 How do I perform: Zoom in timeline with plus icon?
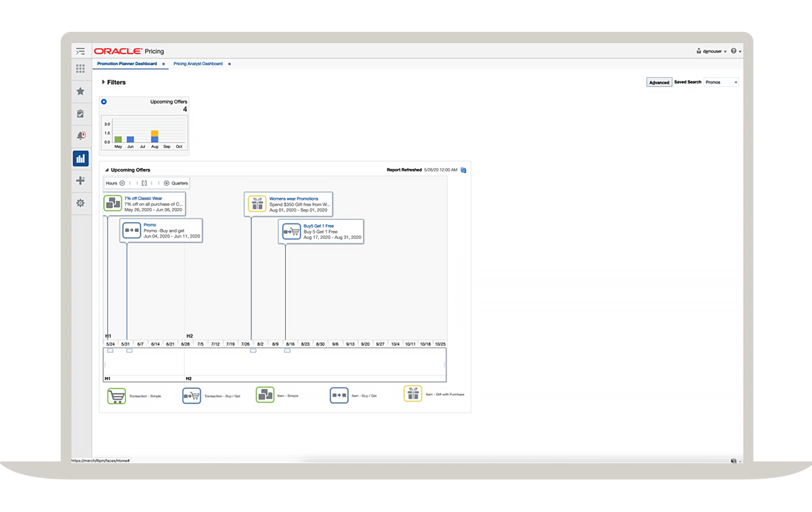pos(167,183)
